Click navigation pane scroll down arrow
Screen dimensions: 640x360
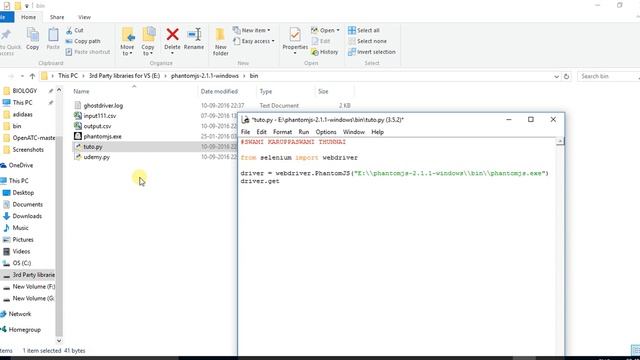[x=59, y=340]
